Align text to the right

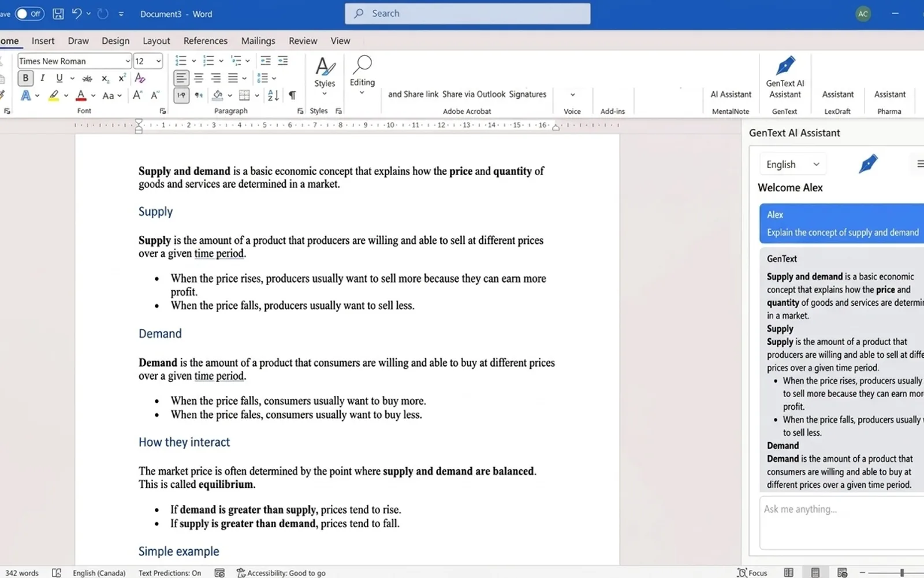click(216, 78)
